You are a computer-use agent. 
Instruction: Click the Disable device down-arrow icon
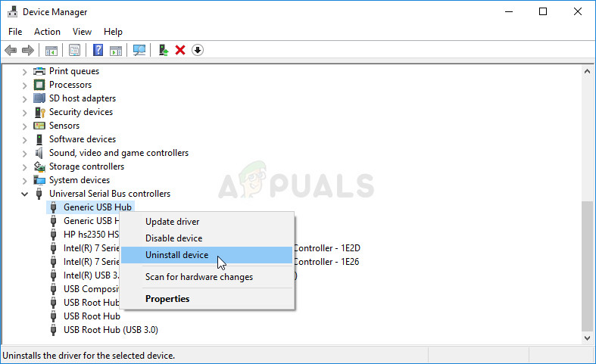198,50
